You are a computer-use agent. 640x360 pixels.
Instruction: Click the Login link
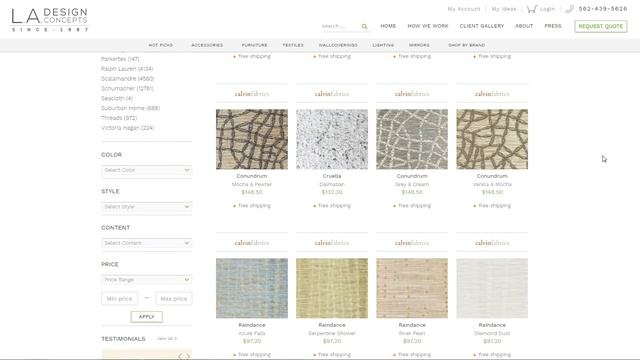[547, 9]
